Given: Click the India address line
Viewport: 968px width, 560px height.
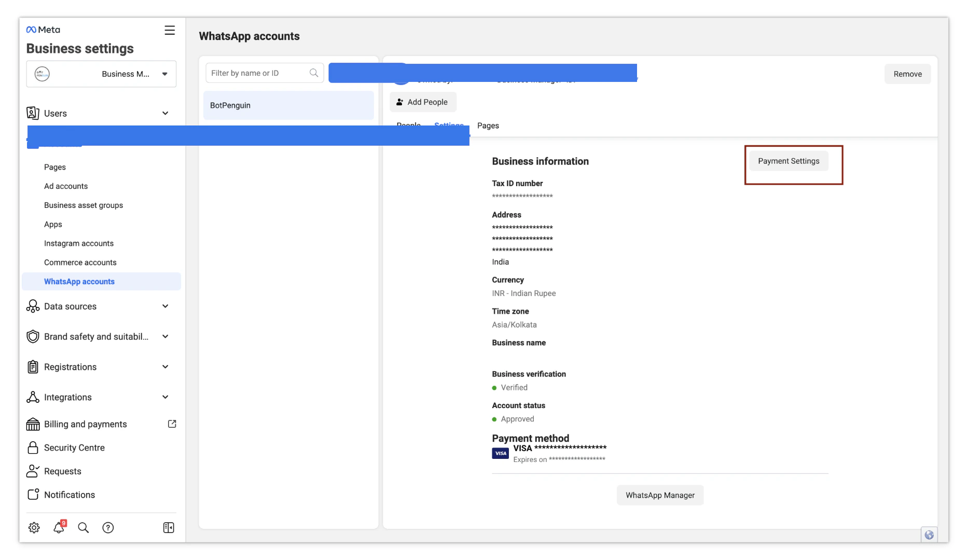Looking at the screenshot, I should click(500, 262).
